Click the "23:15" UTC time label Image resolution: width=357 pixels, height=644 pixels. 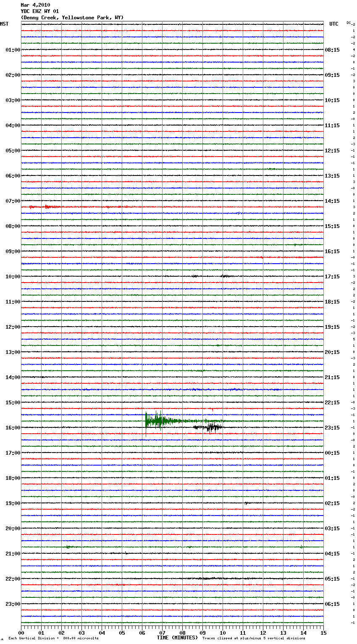[332, 428]
